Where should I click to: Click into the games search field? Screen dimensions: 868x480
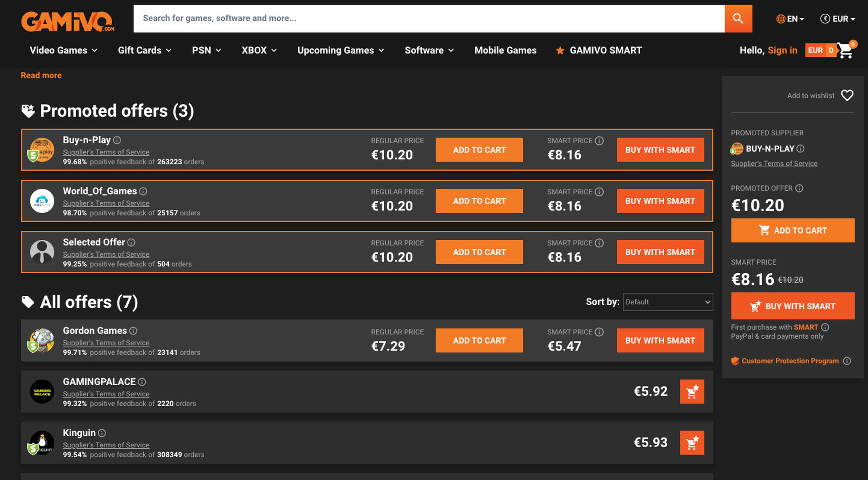(428, 19)
